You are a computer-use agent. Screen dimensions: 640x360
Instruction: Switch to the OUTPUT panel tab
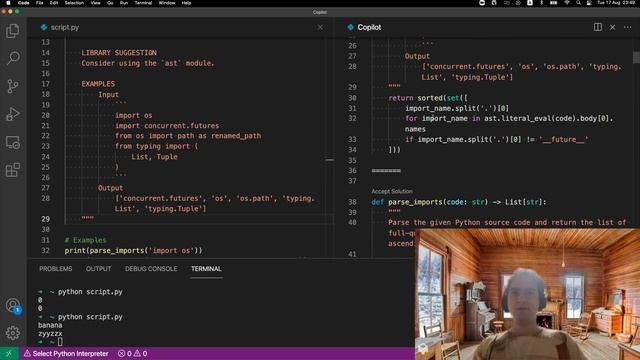pos(98,269)
